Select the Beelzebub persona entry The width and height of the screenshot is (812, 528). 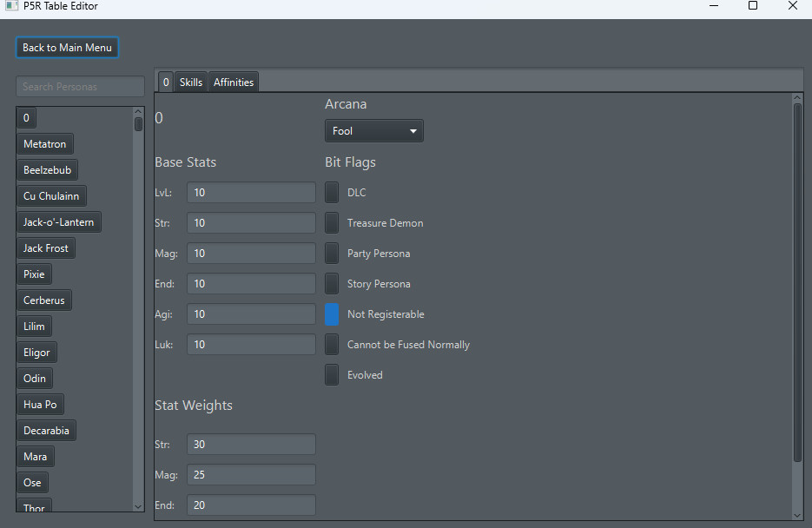click(47, 169)
